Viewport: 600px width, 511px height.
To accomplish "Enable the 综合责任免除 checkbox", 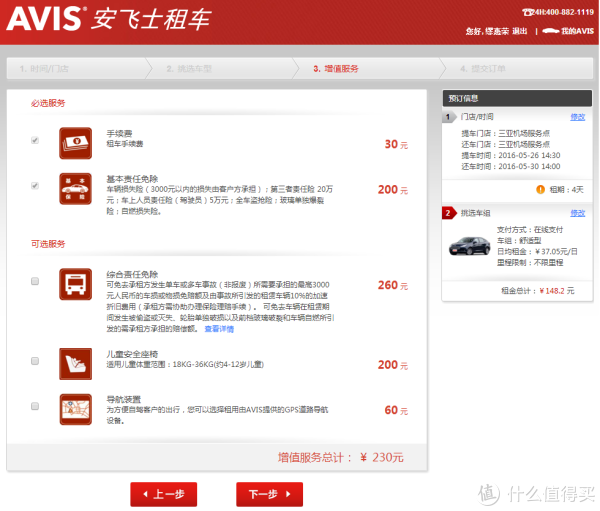I will pos(35,281).
